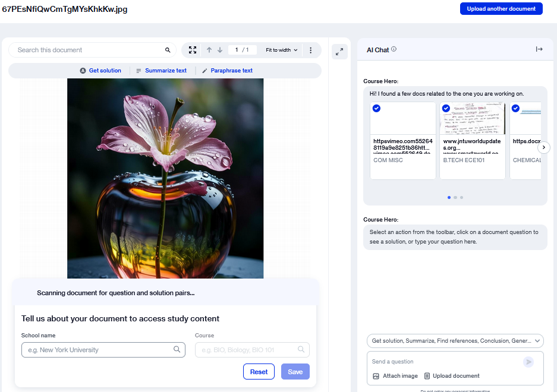This screenshot has height=392, width=557.
Task: Go to previous page with up arrow
Action: [209, 50]
